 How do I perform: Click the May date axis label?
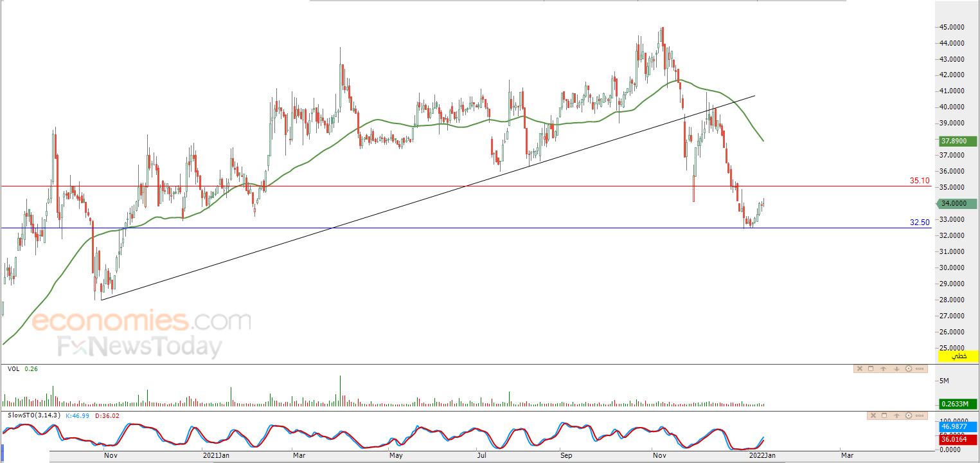(x=396, y=456)
